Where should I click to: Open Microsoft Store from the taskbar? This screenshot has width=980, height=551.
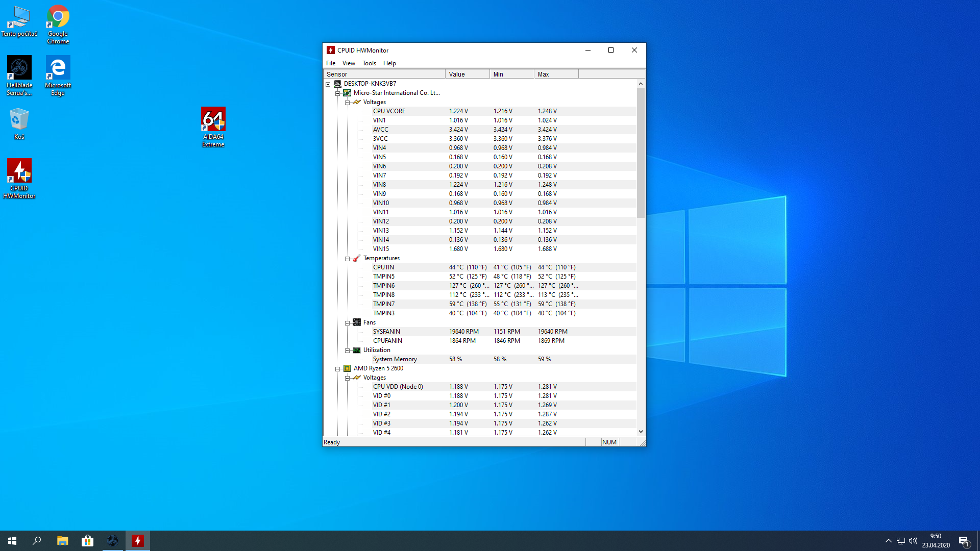coord(87,541)
